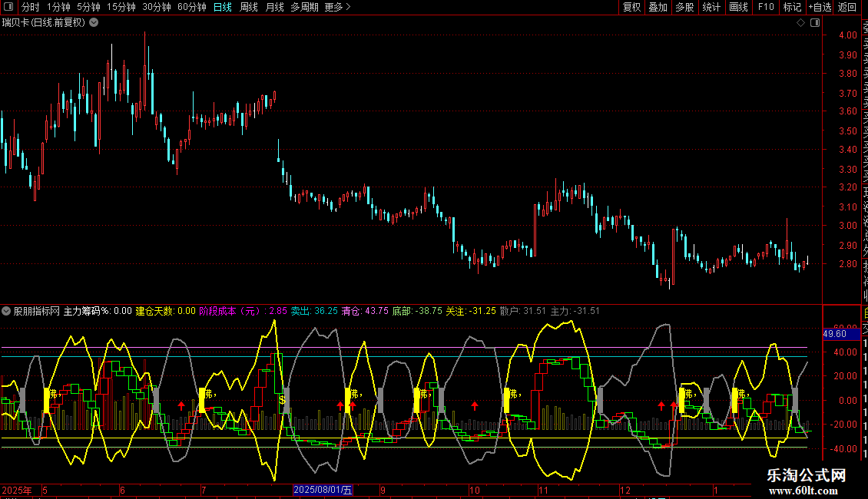
Task: Expand the 瑞贝卡 chart title dropdown
Action: [x=94, y=22]
